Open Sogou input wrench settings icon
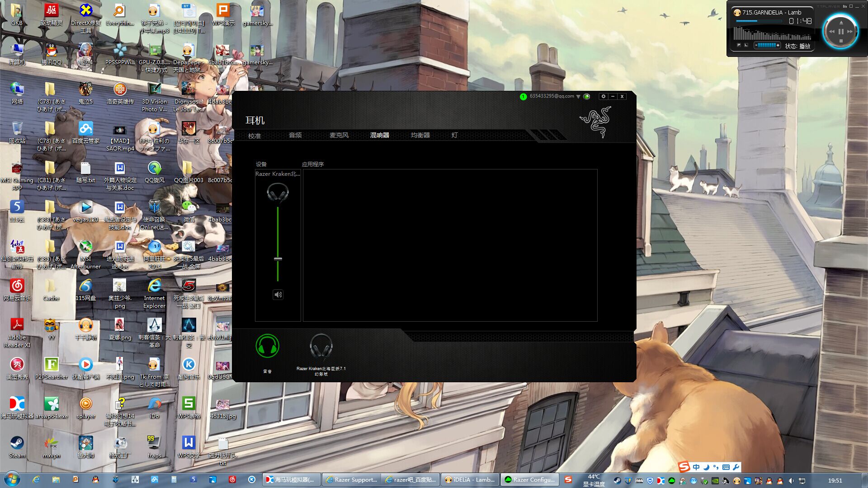 tap(736, 467)
